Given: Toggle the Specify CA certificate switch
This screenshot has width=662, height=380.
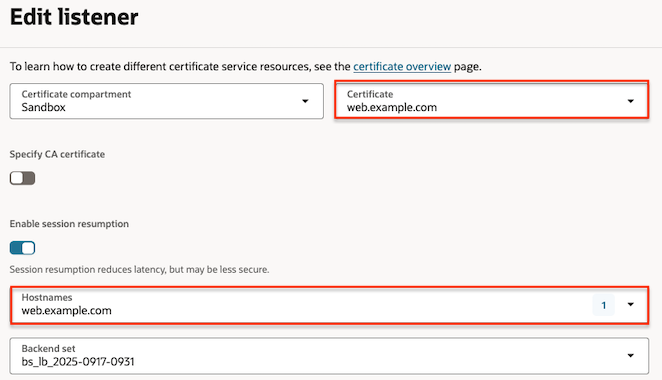Looking at the screenshot, I should tap(22, 178).
